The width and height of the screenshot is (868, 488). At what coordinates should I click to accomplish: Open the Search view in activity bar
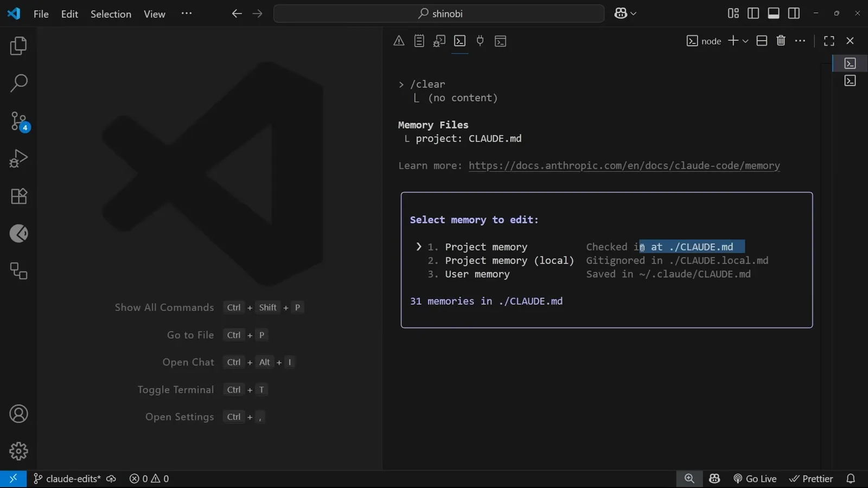[18, 84]
